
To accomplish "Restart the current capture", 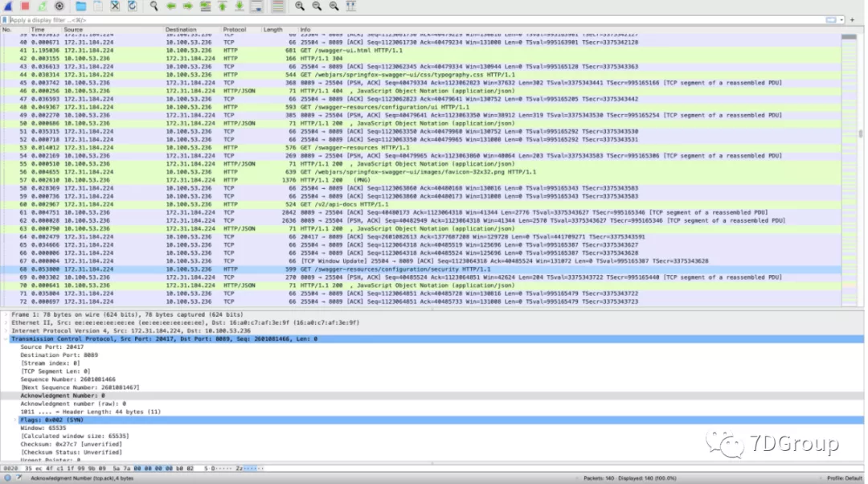I will coord(42,6).
